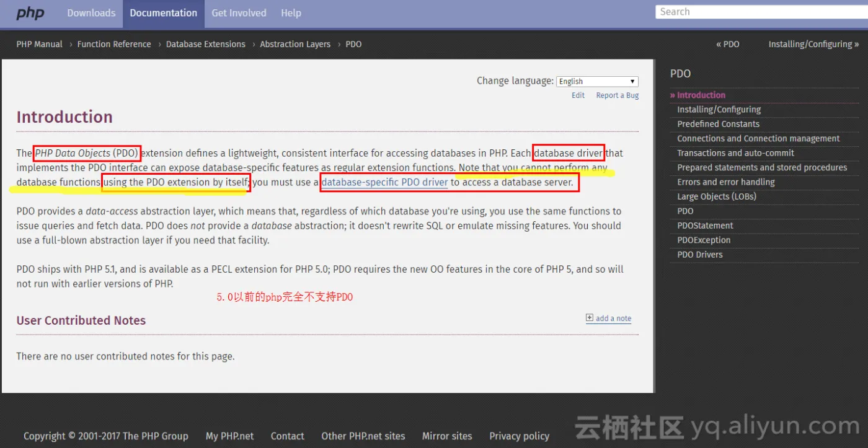Open Connections and Connection management
This screenshot has height=448, width=868.
click(x=759, y=138)
